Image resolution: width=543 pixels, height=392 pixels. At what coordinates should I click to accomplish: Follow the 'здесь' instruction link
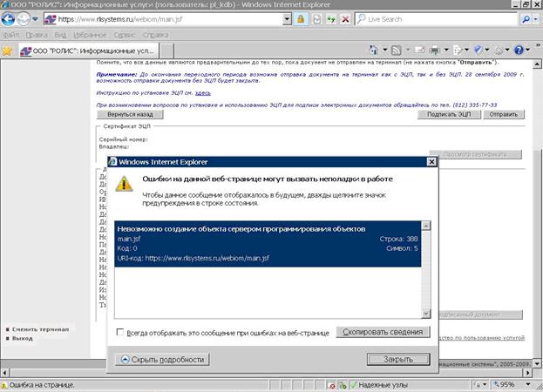click(202, 93)
